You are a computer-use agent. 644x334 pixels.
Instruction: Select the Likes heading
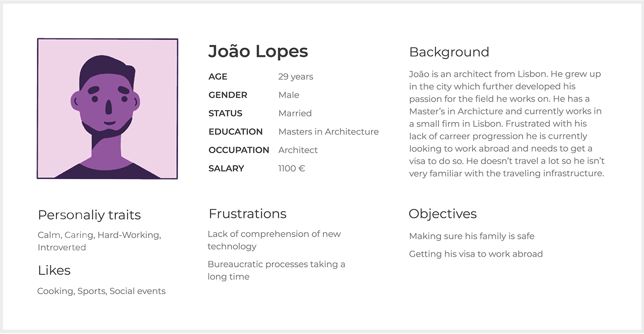(x=54, y=270)
